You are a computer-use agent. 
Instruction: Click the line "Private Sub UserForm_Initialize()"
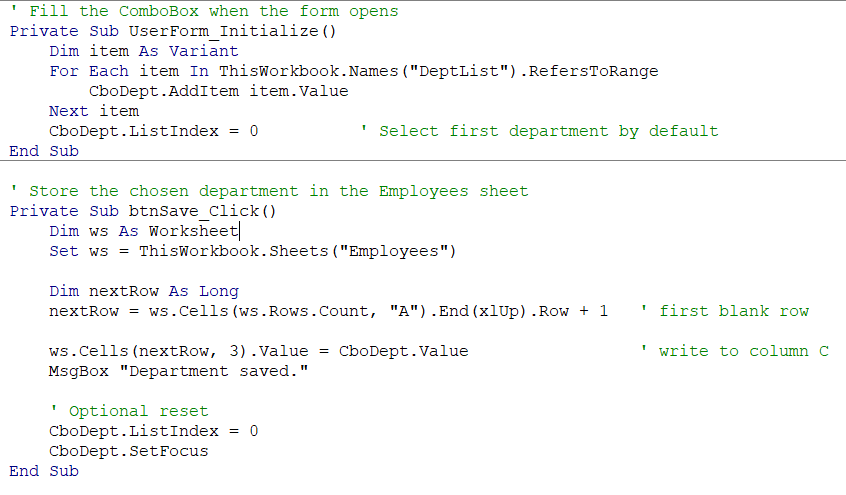pos(173,31)
